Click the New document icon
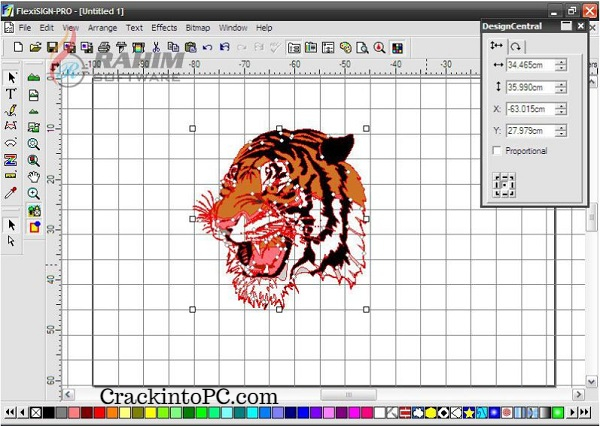Image resolution: width=600 pixels, height=426 pixels. point(18,47)
